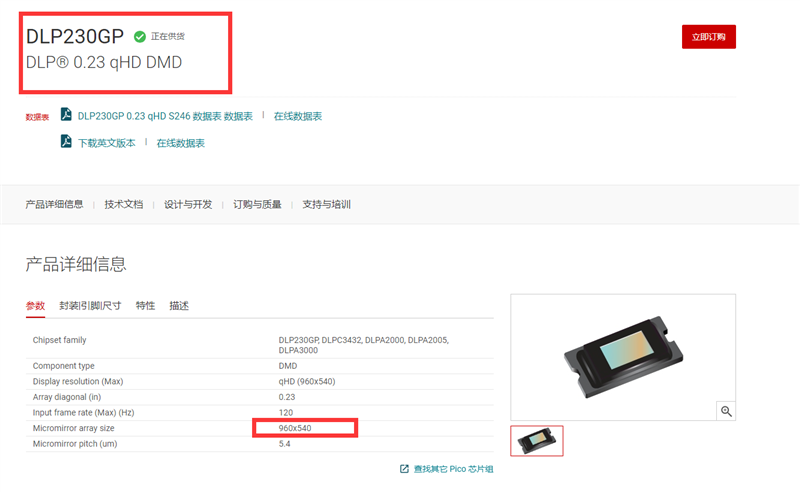Click external-link icon before 查找其它 Pico 芯片组
Viewport: 800px width, 492px height.
pyautogui.click(x=404, y=469)
